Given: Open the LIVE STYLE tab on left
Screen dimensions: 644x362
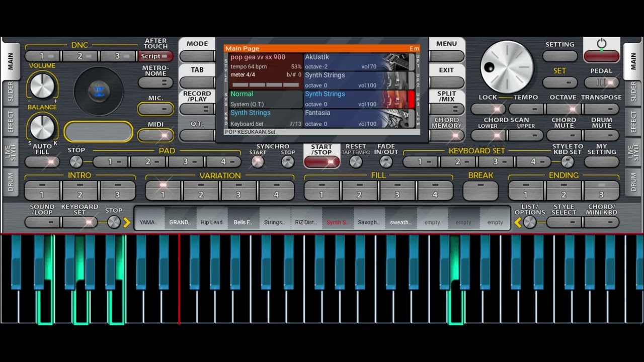Looking at the screenshot, I should coord(11,151).
